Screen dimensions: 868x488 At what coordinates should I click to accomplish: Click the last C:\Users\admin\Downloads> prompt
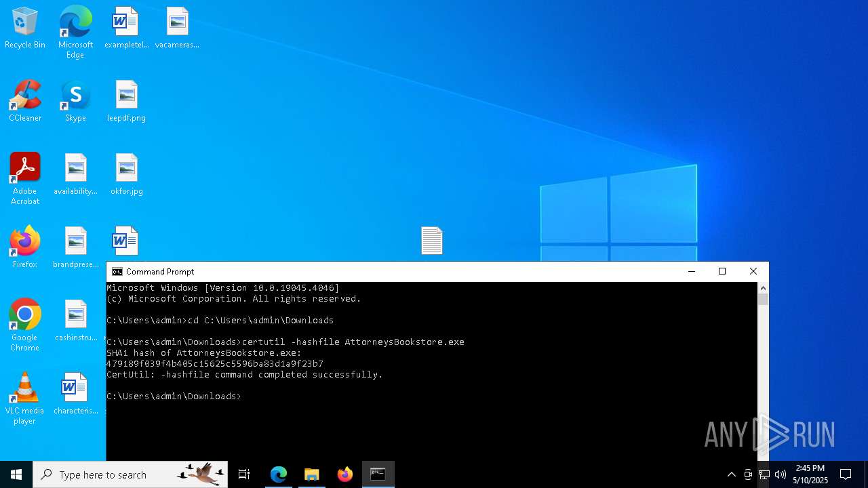click(x=174, y=396)
